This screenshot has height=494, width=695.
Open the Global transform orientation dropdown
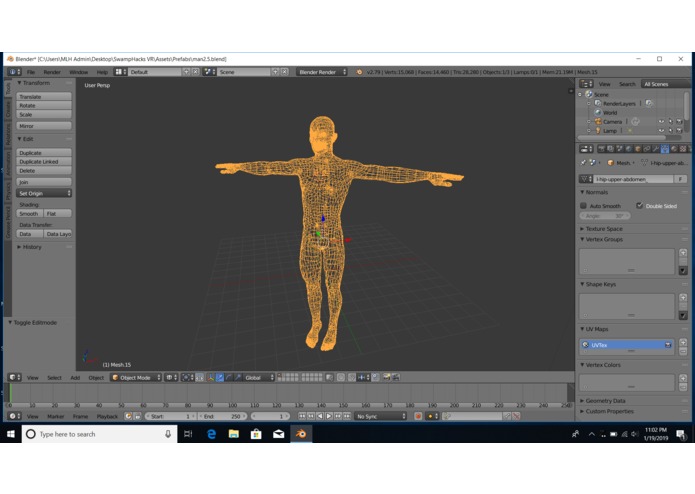[258, 377]
